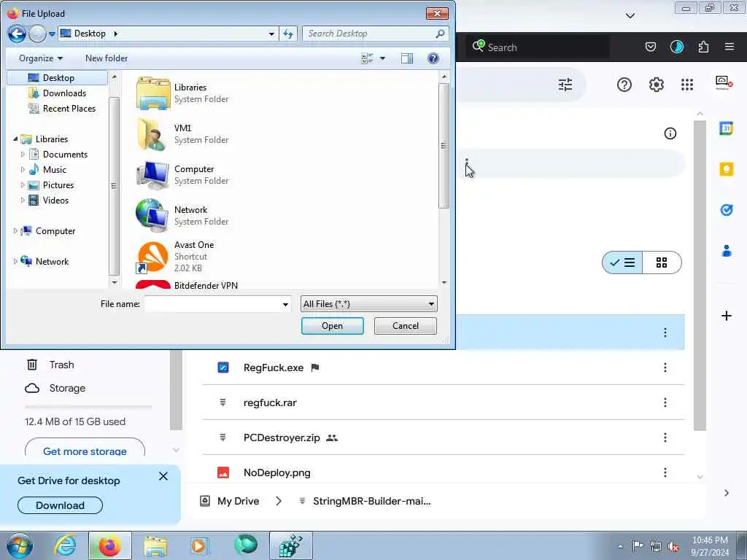Viewport: 747px width, 560px height.
Task: Open Google Drive settings gear
Action: click(x=656, y=85)
